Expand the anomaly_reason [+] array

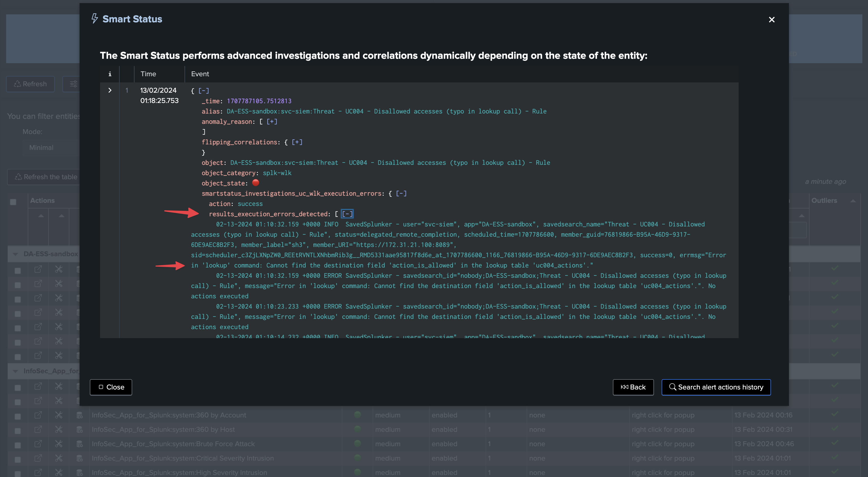[x=272, y=122]
